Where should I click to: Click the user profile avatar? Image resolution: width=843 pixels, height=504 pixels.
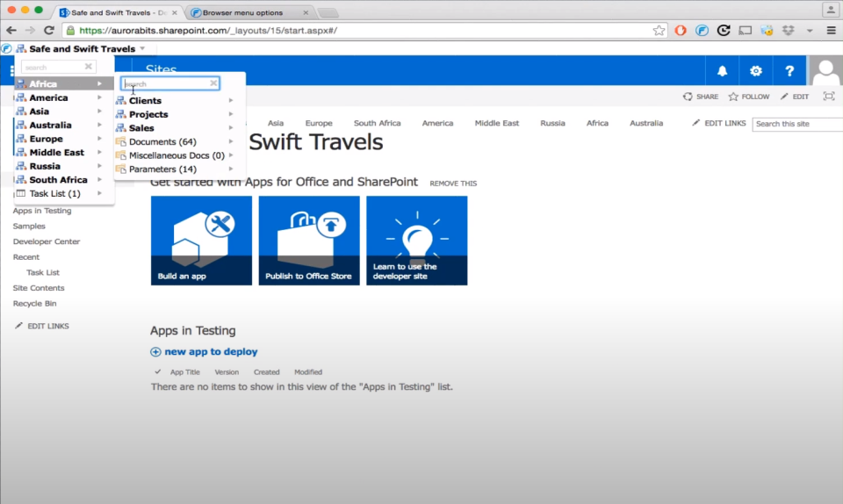point(825,70)
